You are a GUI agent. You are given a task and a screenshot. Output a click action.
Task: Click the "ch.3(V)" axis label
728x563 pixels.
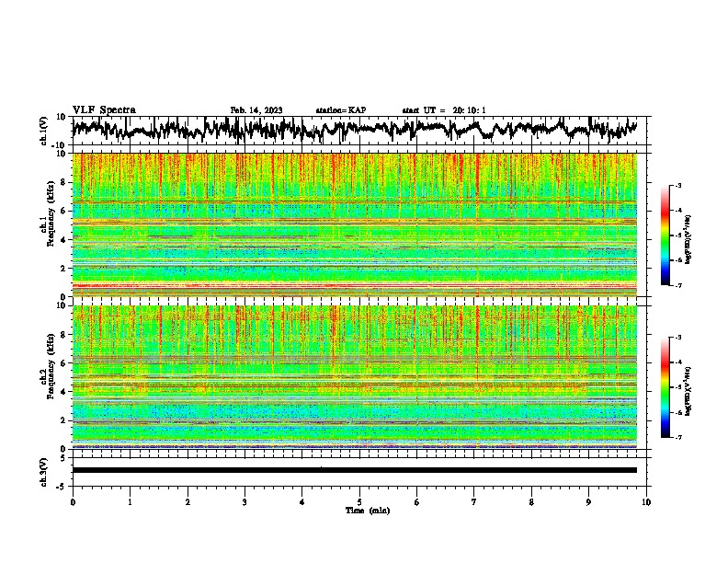(44, 472)
